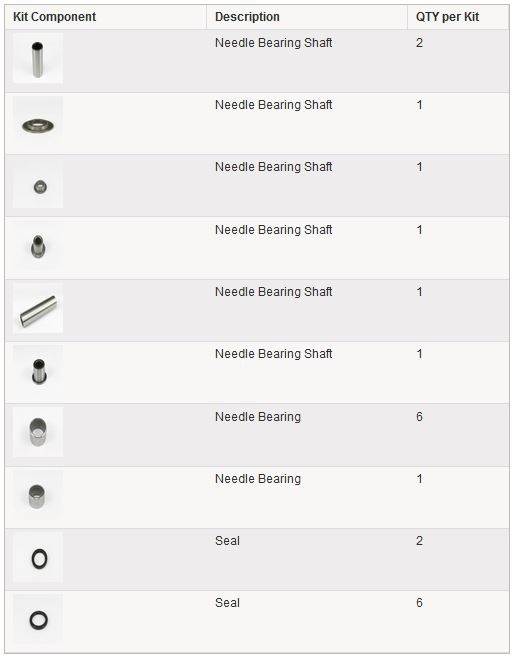This screenshot has width=516, height=659.
Task: Select the first Needle Bearing Shaft description text
Action: tap(274, 43)
